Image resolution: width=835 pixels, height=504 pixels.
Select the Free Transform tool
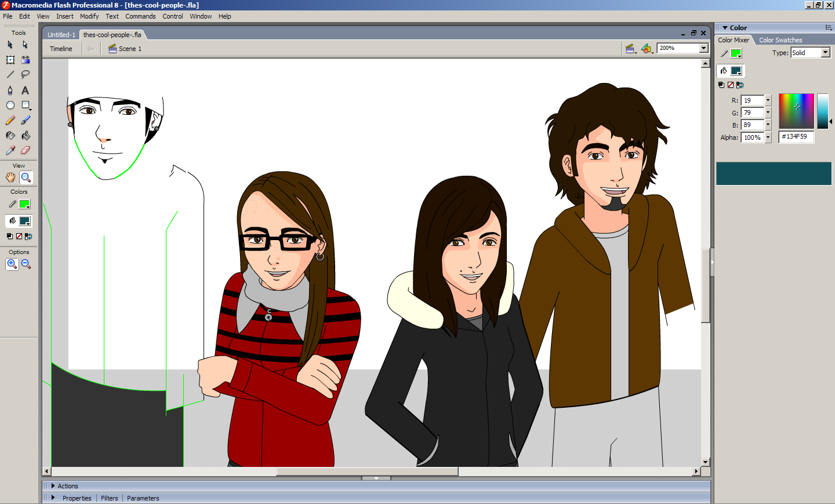[10, 60]
